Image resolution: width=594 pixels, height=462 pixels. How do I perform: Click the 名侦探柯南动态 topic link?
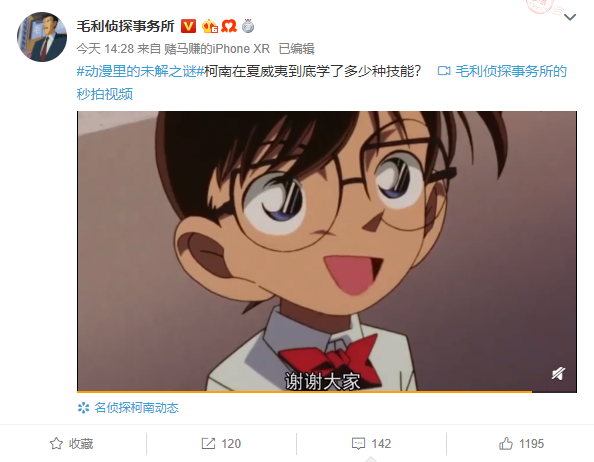point(136,408)
